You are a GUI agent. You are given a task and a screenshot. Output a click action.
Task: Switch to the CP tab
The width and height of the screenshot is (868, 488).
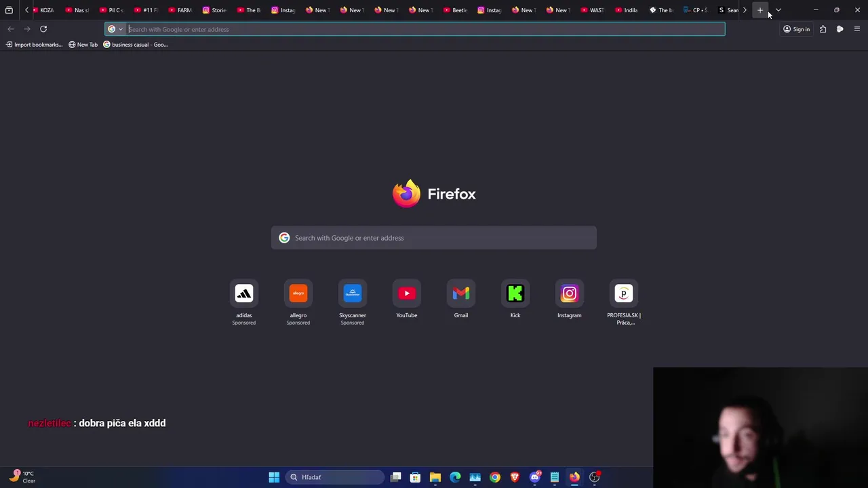(696, 10)
